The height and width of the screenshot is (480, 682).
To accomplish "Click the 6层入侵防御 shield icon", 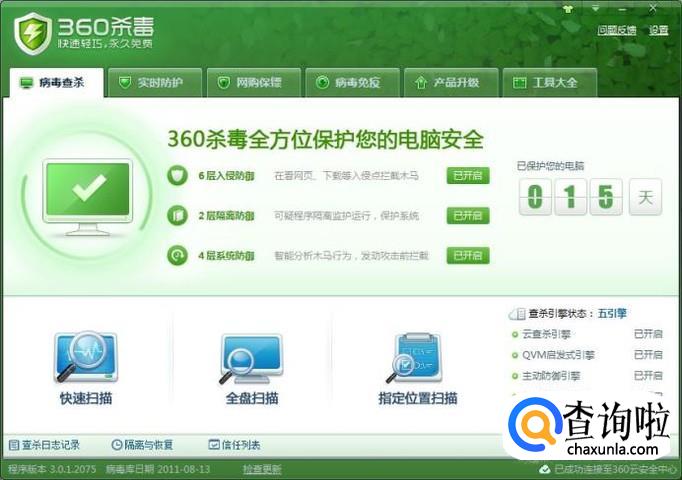I will 177,176.
